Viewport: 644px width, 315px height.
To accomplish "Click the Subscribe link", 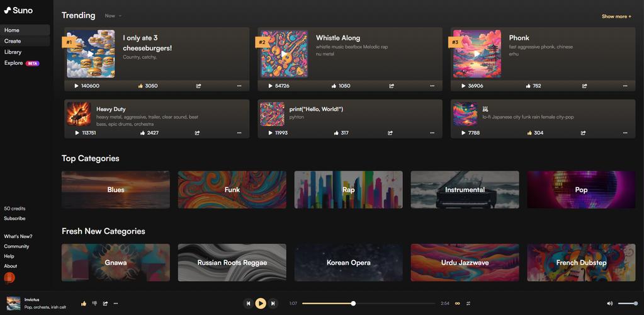I will (x=14, y=219).
